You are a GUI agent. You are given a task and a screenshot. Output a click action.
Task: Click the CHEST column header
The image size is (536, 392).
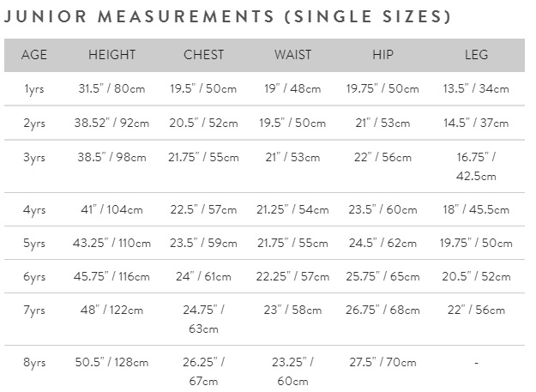(x=204, y=55)
